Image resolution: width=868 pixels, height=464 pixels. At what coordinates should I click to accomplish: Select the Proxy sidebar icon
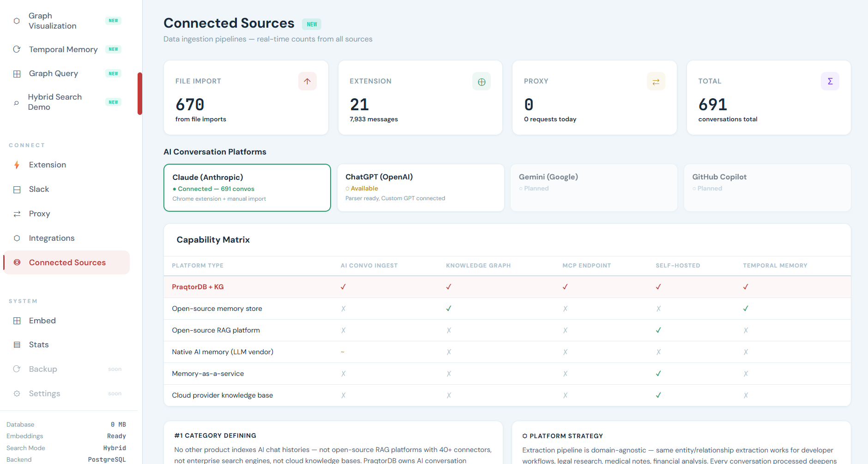(17, 214)
